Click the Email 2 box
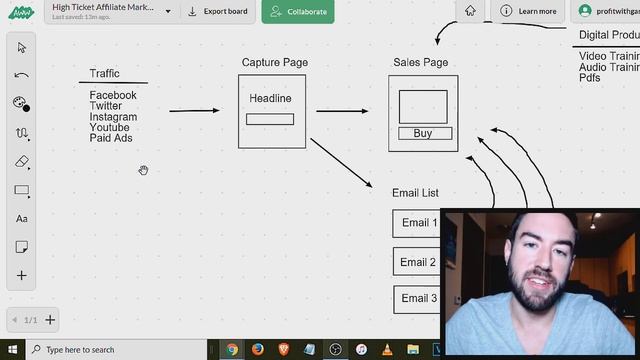640x360 pixels. coord(417,262)
